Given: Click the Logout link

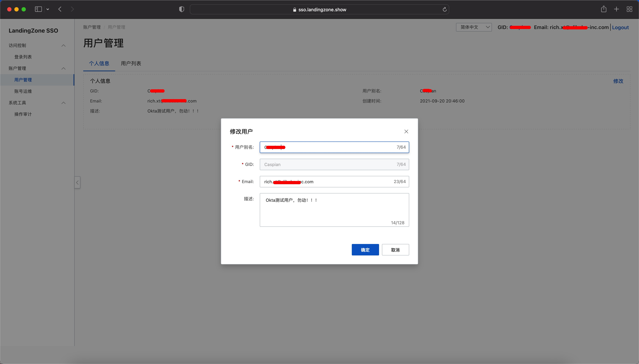Looking at the screenshot, I should pos(620,28).
